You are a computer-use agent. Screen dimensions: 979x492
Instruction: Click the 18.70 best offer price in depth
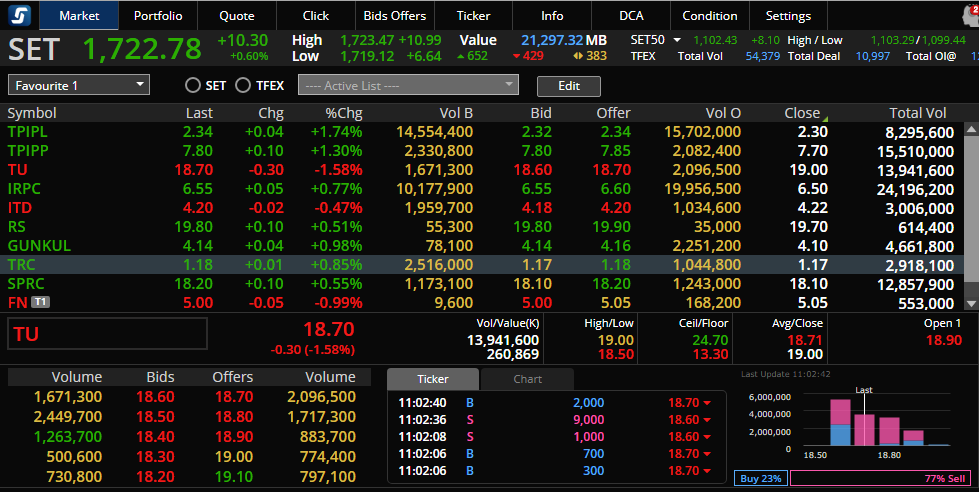click(234, 396)
